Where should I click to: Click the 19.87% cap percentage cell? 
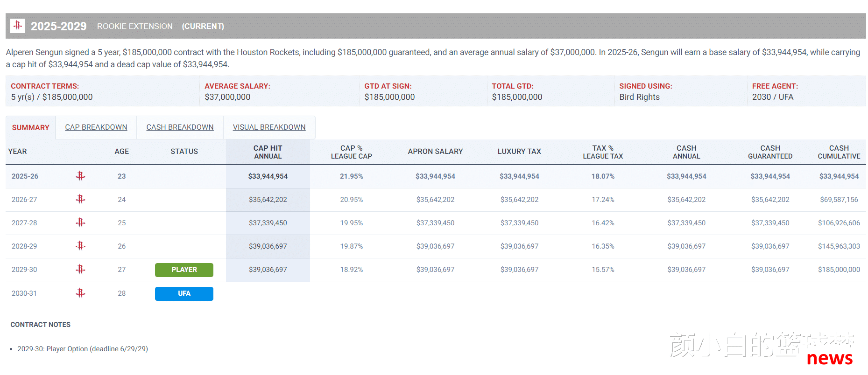(352, 246)
